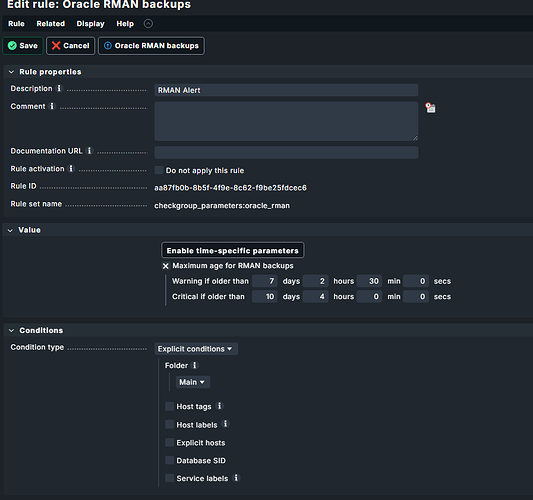
Task: Enable the Database SID condition
Action: [x=169, y=460]
